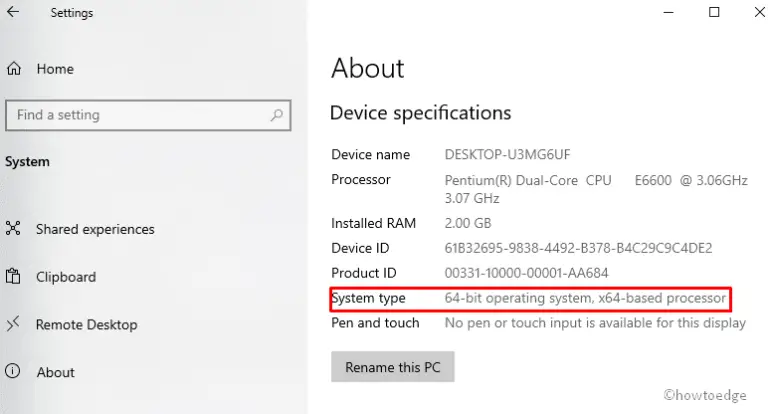Click the Remote Desktop sidebar icon
Image resolution: width=768 pixels, height=414 pixels.
13,324
